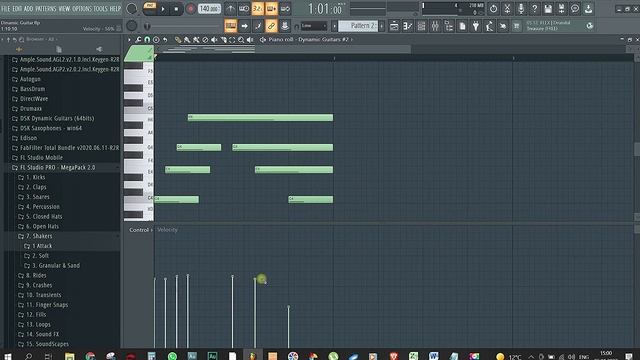Viewport: 640px width, 360px height.
Task: Toggle step editing mode button
Action: coord(258,26)
